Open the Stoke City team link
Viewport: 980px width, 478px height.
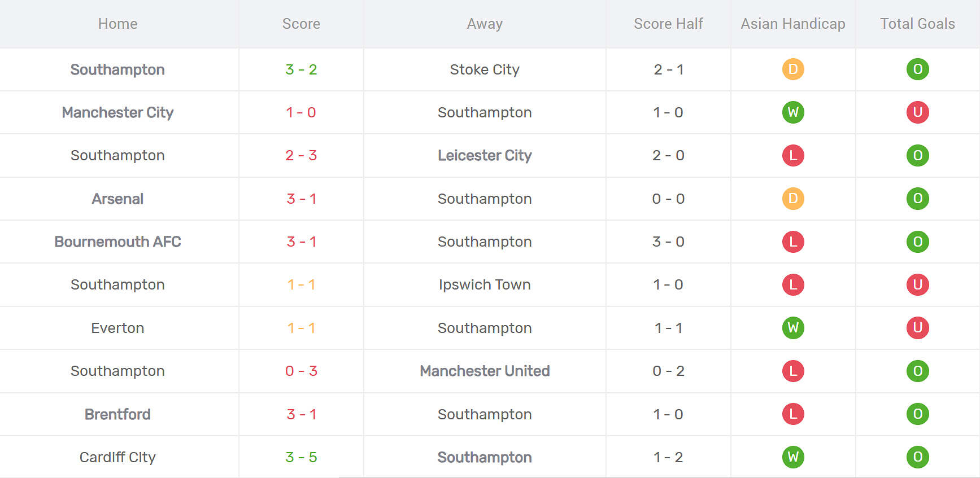485,69
